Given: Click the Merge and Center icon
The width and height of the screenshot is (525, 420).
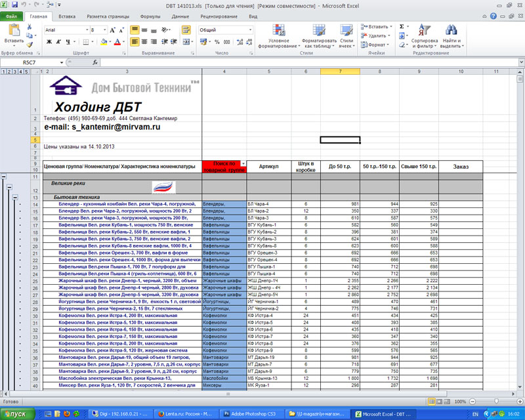Looking at the screenshot, I should click(186, 42).
